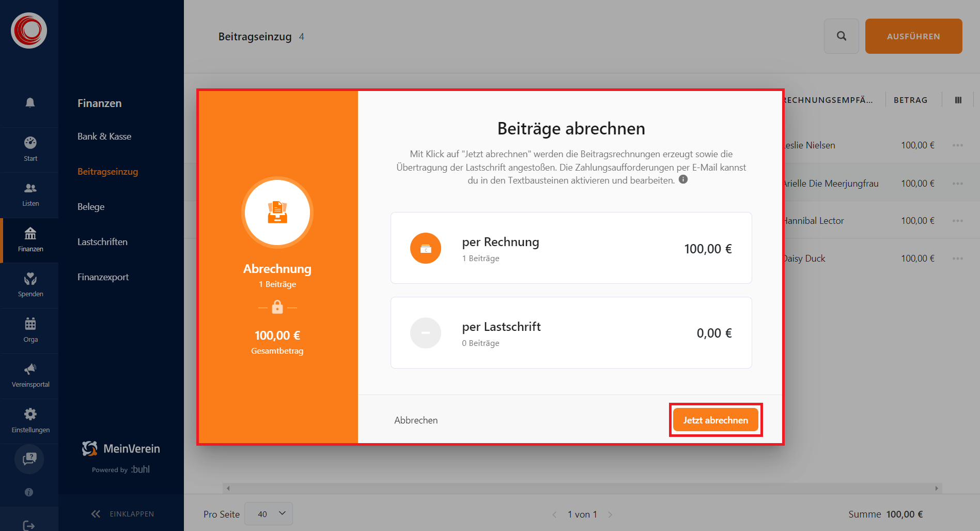The image size is (980, 531).
Task: Confirm with Jetzt abrechnen button
Action: 715,420
